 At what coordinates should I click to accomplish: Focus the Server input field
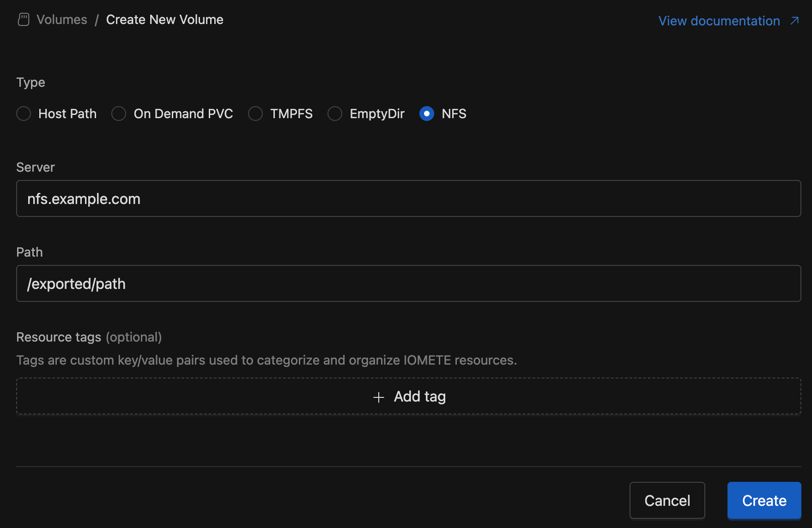click(x=408, y=198)
